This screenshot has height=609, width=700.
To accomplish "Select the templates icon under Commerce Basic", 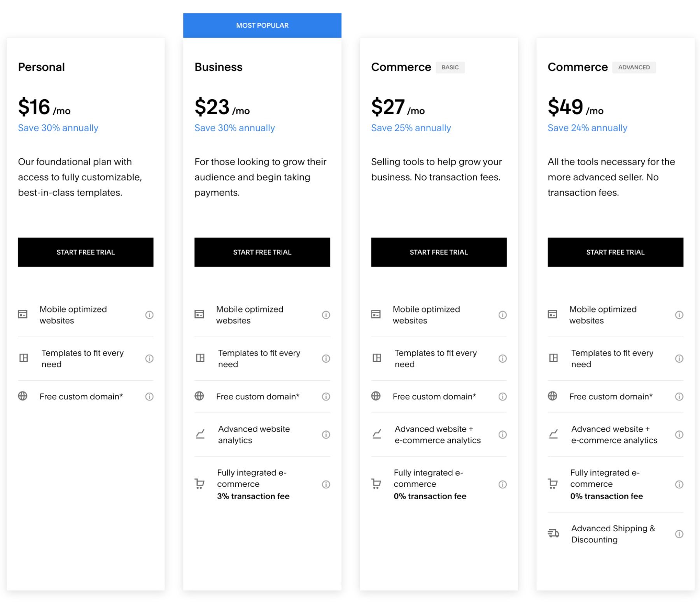I will [x=376, y=358].
